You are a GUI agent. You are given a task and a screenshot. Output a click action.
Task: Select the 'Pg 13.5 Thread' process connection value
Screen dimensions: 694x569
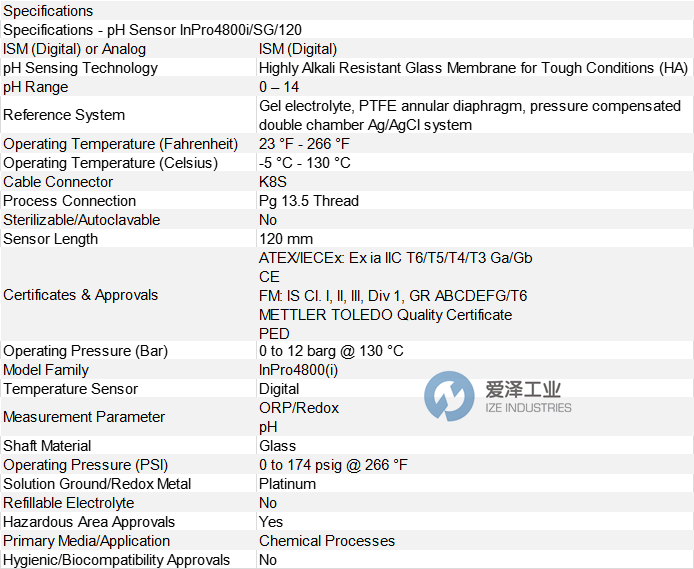pyautogui.click(x=308, y=201)
